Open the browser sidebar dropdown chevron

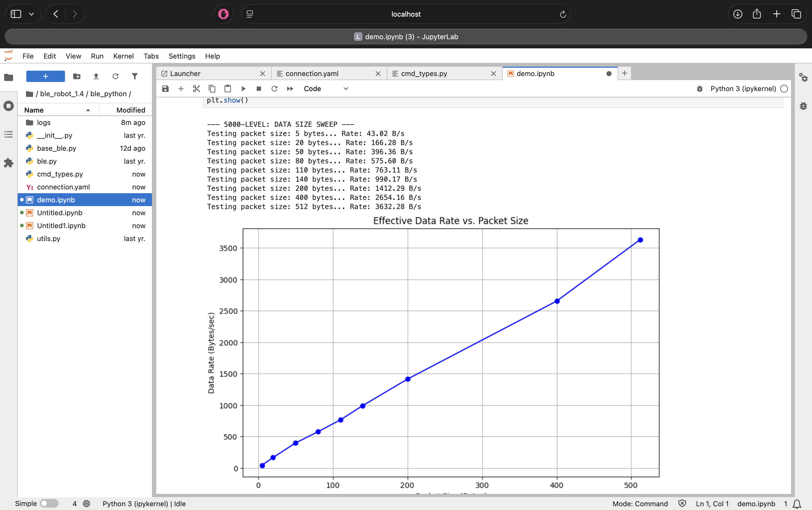[x=32, y=14]
